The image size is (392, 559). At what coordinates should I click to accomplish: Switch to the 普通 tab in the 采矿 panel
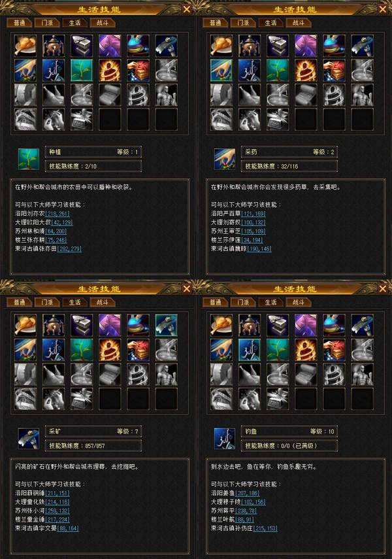[20, 302]
